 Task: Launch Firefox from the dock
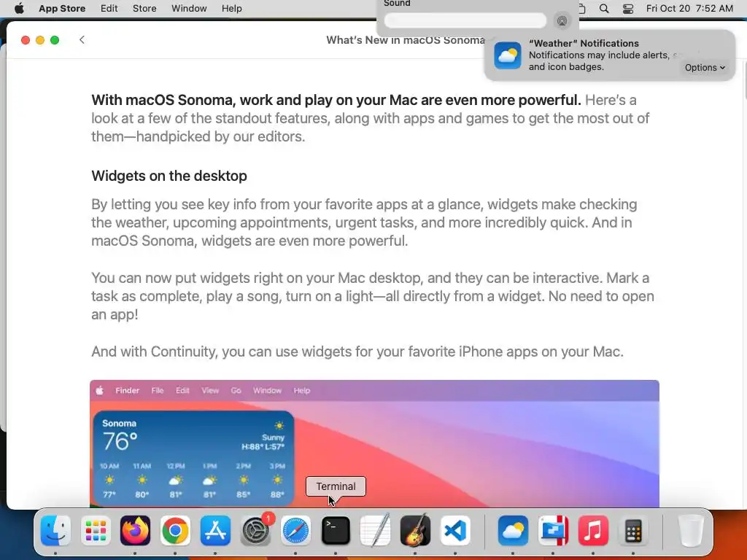135,531
